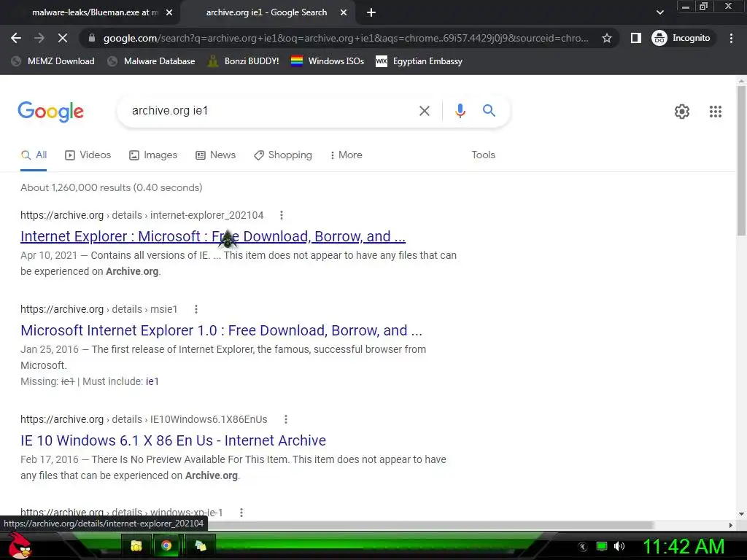Open Microsoft Internet Explorer 1.0 result
Viewport: 747px width, 560px height.
click(221, 330)
